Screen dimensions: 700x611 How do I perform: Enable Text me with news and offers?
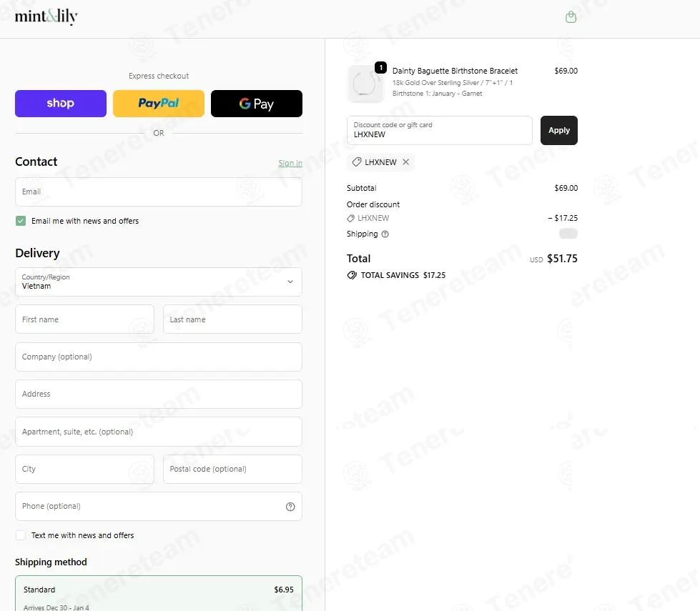point(21,535)
